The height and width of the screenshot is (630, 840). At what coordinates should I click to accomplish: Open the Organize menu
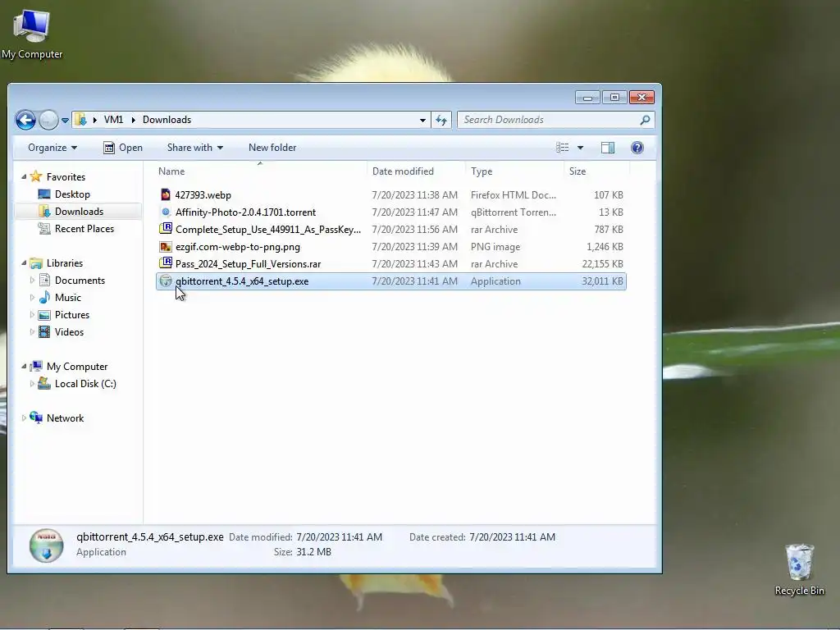pos(52,148)
